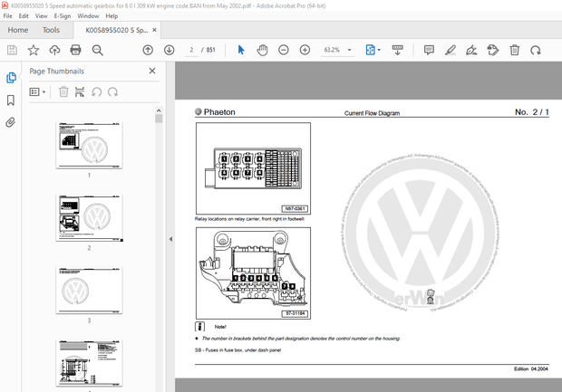Open the View menu
562x392 pixels.
[x=41, y=16]
